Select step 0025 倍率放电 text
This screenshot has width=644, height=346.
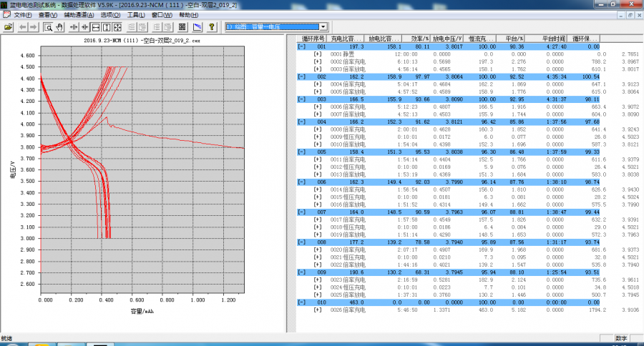coord(348,295)
